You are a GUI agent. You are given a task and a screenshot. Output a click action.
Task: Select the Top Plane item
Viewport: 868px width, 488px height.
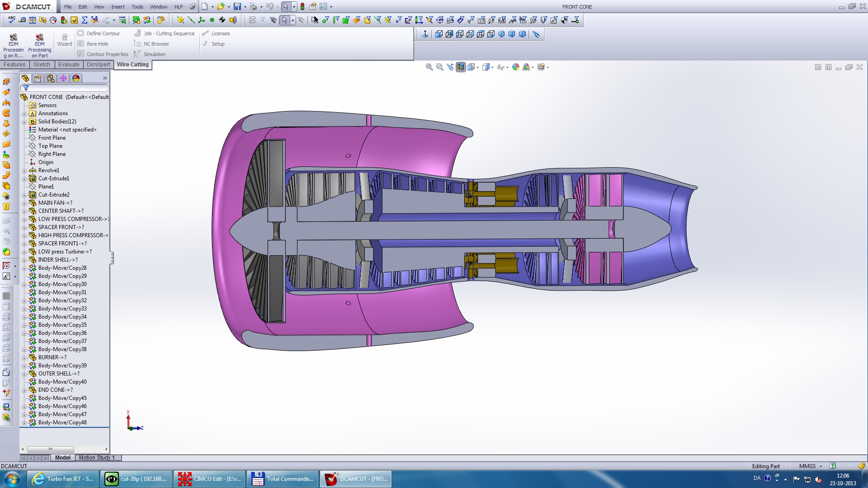pyautogui.click(x=50, y=146)
